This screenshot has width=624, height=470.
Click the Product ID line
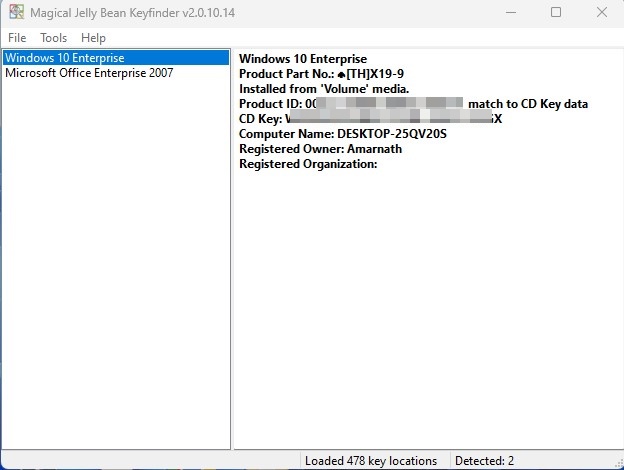coord(413,104)
